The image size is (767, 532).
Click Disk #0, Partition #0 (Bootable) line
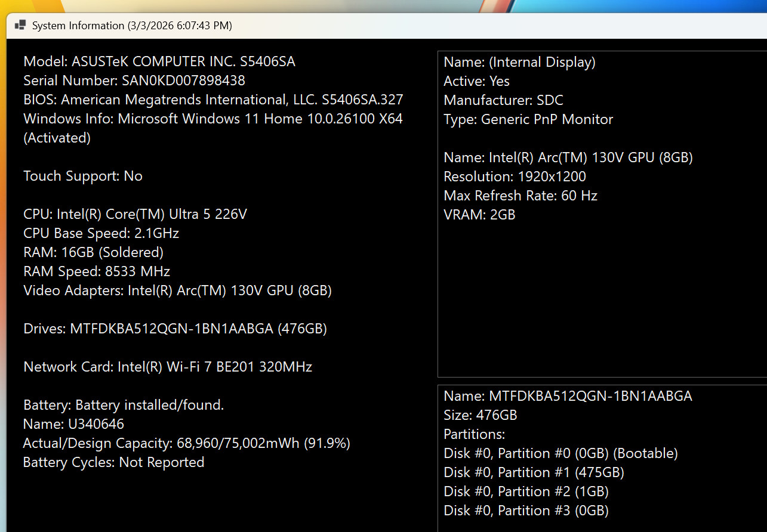click(x=561, y=453)
